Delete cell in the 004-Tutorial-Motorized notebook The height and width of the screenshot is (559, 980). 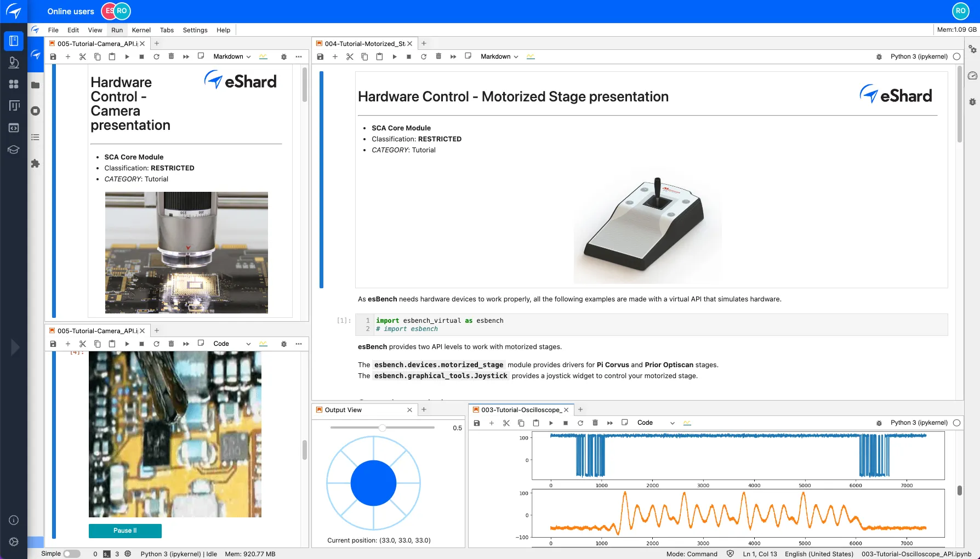(438, 56)
